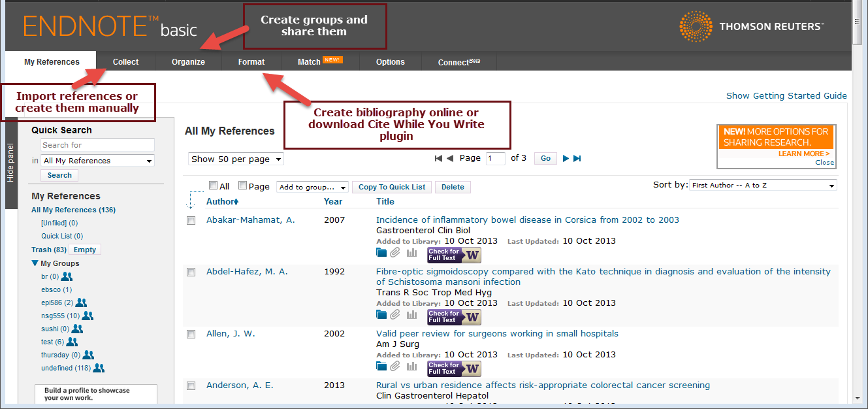The image size is (868, 409).
Task: Check the All references checkbox
Action: (213, 186)
